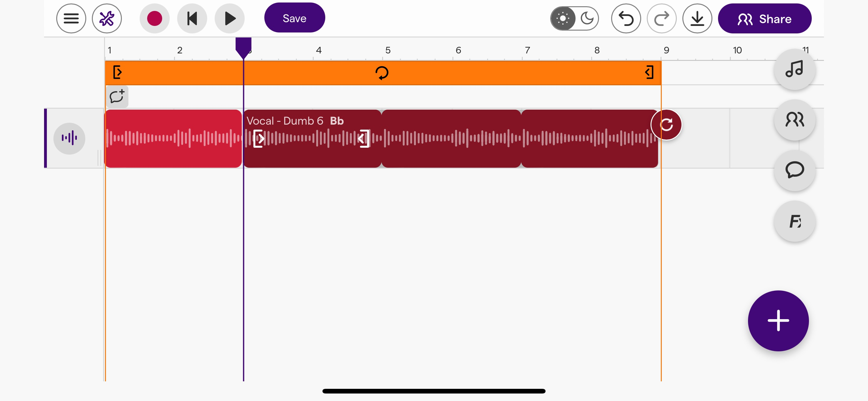Switch to light mode sun icon

click(563, 18)
